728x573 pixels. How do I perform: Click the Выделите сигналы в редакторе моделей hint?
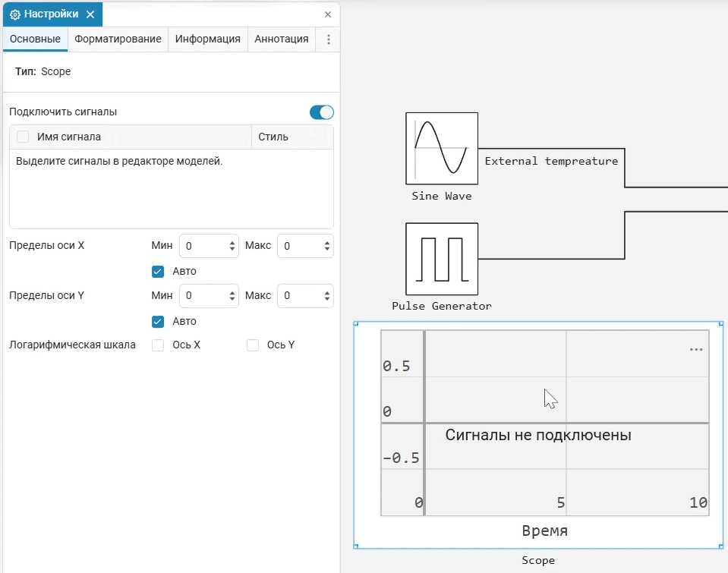(x=119, y=161)
